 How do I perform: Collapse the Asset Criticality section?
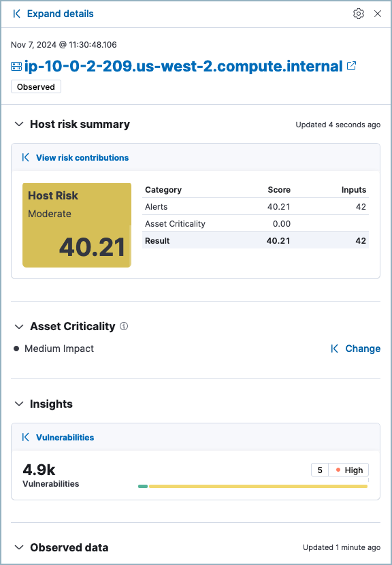click(18, 327)
